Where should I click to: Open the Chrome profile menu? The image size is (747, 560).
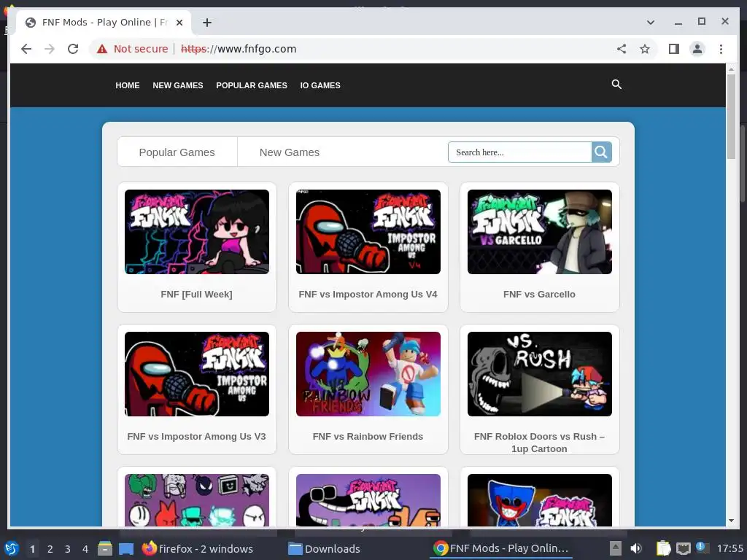point(697,49)
